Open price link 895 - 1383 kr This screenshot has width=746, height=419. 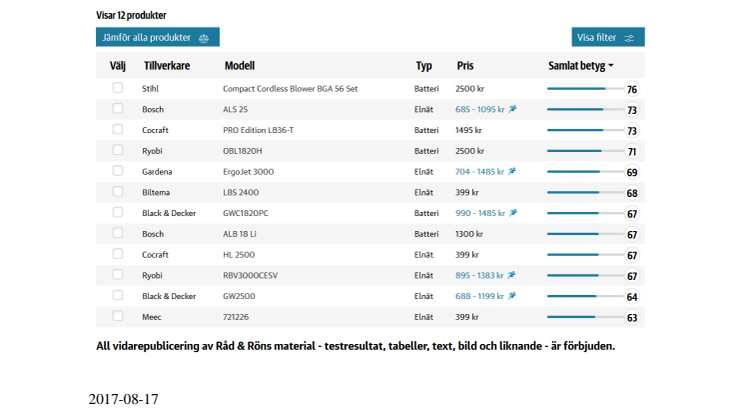(x=479, y=275)
